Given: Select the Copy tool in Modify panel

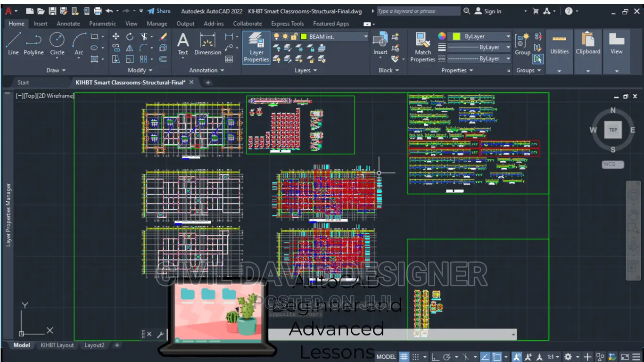Looking at the screenshot, I should (116, 48).
